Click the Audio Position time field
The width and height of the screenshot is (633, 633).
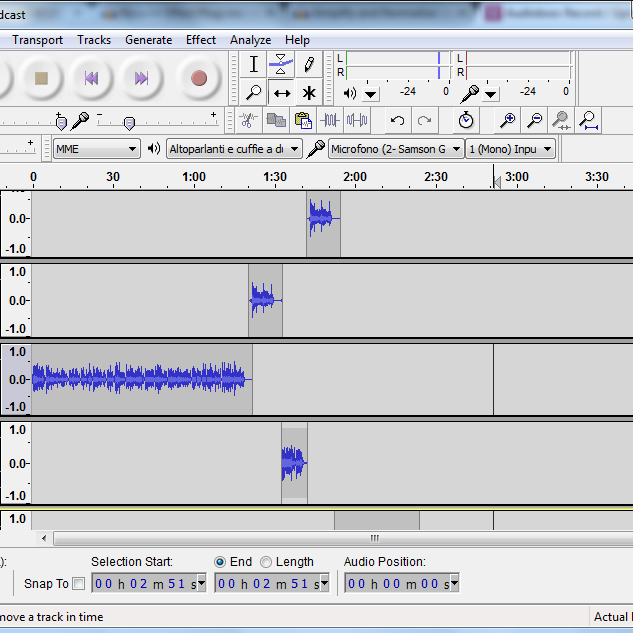[402, 583]
